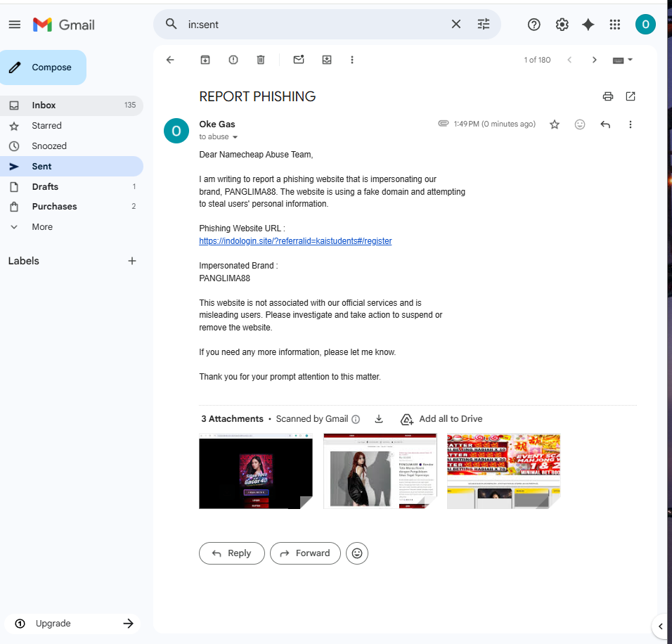Click the Oke Gas sender avatar
Viewport: 672px width, 644px height.
pos(176,131)
